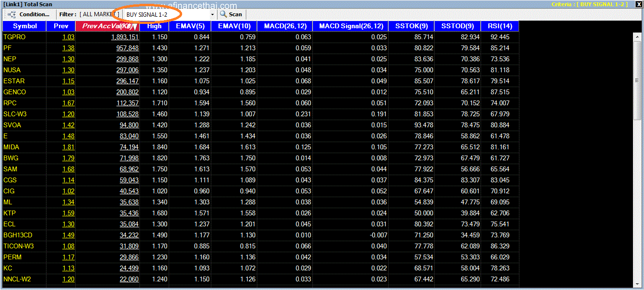This screenshot has width=644, height=290.
Task: Sort by the SSTOD(9) column header
Action: 457,26
